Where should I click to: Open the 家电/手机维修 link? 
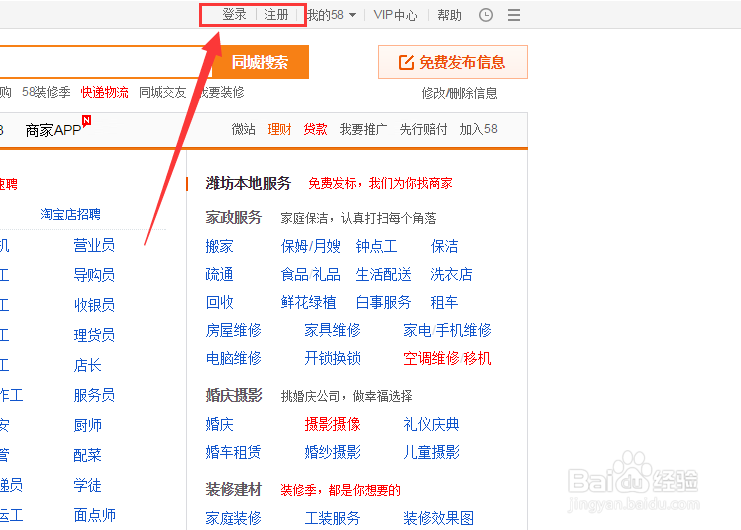point(447,330)
